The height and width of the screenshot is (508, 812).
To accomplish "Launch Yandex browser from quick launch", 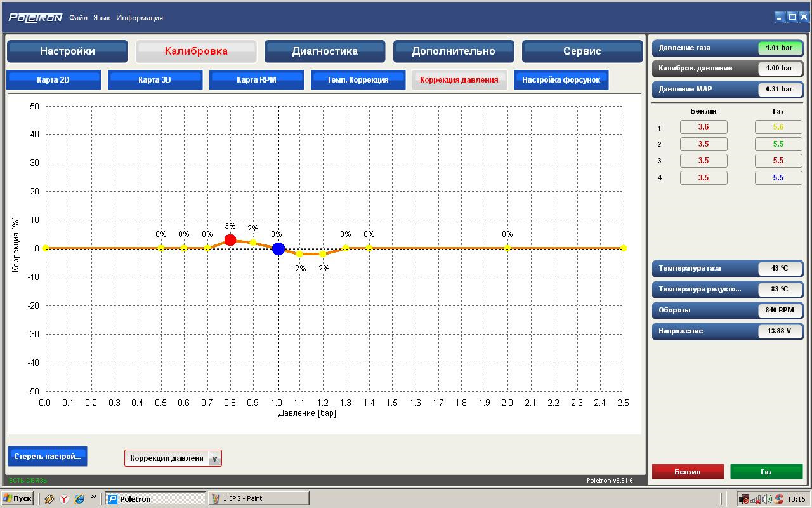I will tap(64, 499).
